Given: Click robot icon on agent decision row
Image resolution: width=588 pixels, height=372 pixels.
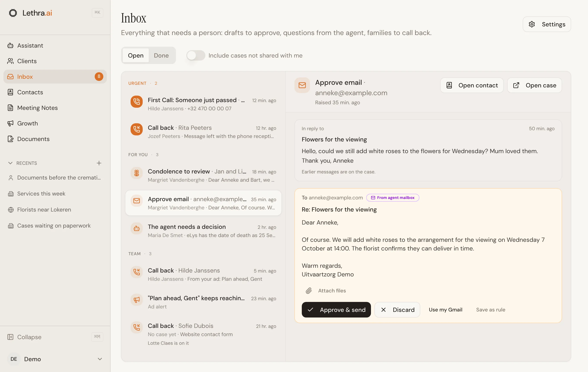Looking at the screenshot, I should pyautogui.click(x=136, y=228).
